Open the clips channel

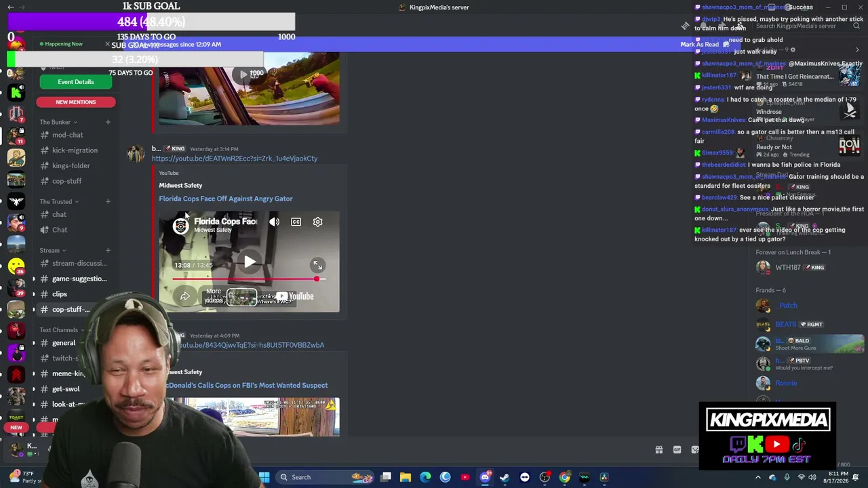(x=75, y=294)
